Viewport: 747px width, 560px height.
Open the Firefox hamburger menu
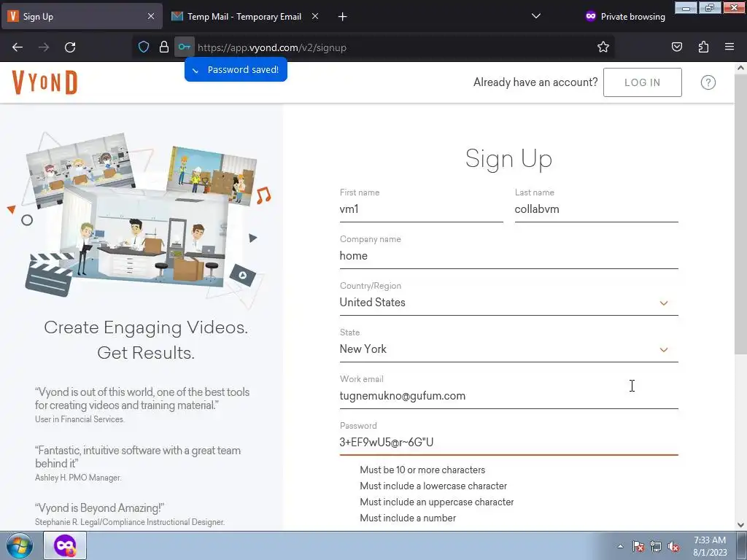(x=729, y=47)
